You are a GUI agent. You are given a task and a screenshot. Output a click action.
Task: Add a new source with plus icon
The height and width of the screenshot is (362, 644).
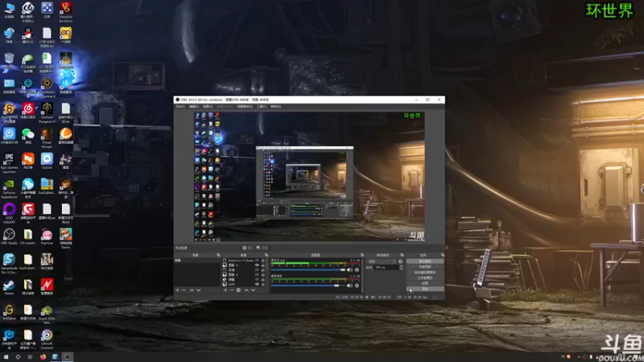[x=225, y=290]
